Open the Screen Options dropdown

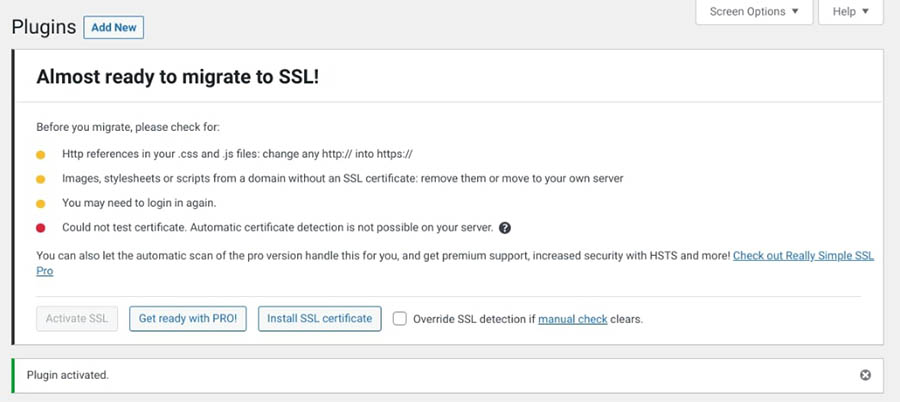point(754,12)
